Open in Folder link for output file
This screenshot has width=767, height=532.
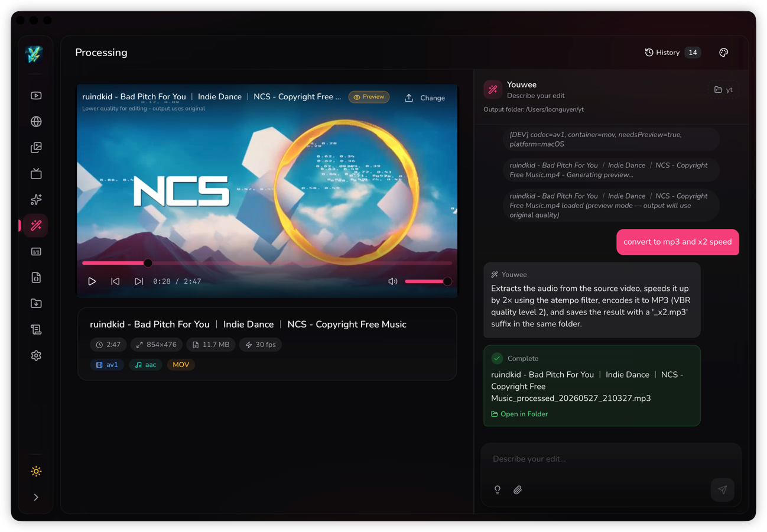[x=519, y=414]
